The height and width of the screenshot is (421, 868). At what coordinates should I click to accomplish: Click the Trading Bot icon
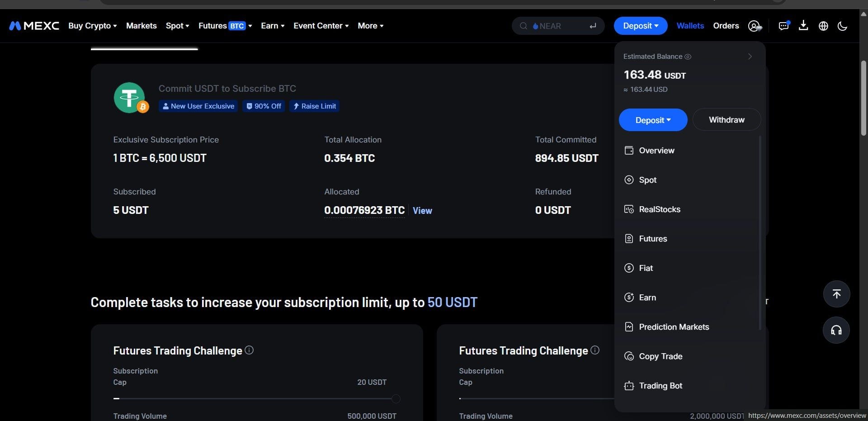(x=629, y=386)
